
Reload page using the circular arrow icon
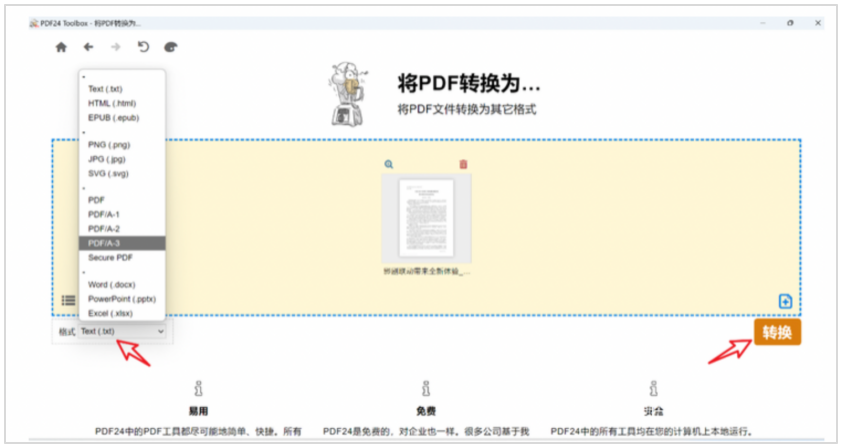click(x=143, y=47)
